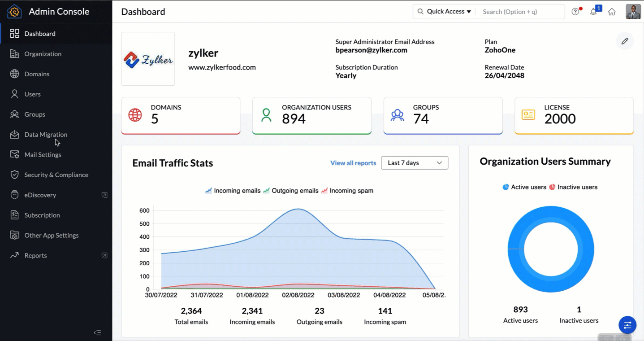
Task: Click the pencil edit organization icon
Action: (x=625, y=41)
